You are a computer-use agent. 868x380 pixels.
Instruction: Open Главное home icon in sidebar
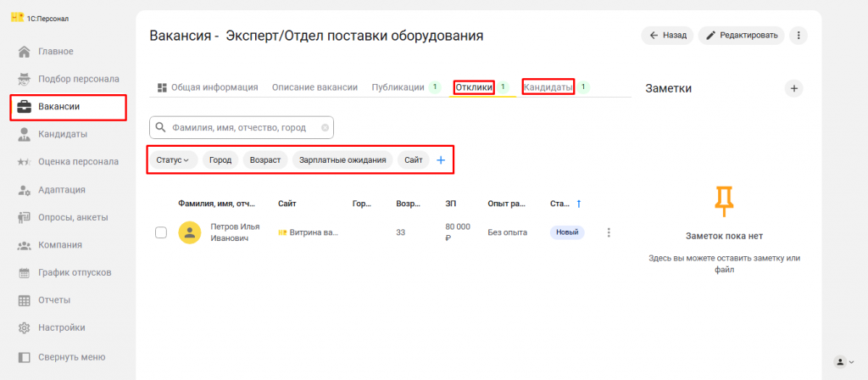click(x=24, y=52)
